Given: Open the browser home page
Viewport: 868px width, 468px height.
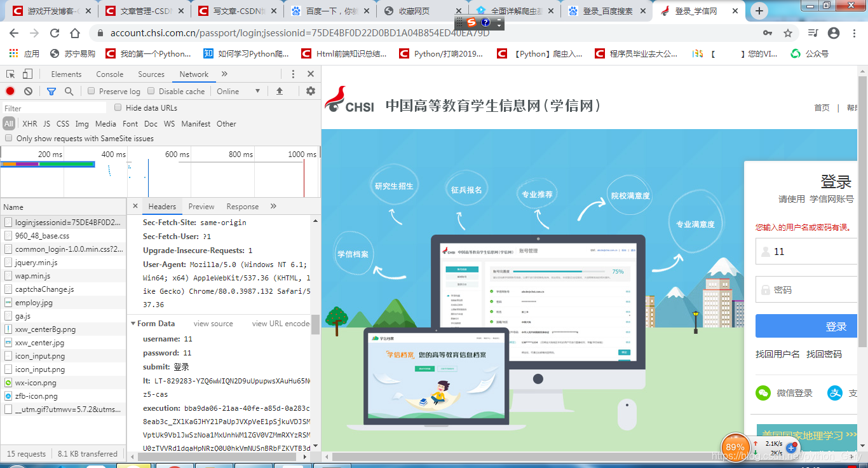Looking at the screenshot, I should tap(75, 33).
